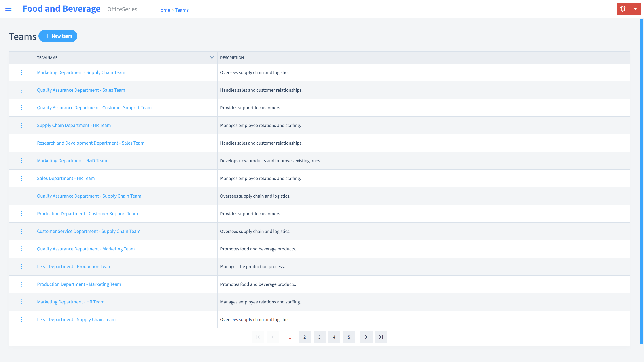
Task: Click the hamburger menu icon
Action: coord(8,9)
